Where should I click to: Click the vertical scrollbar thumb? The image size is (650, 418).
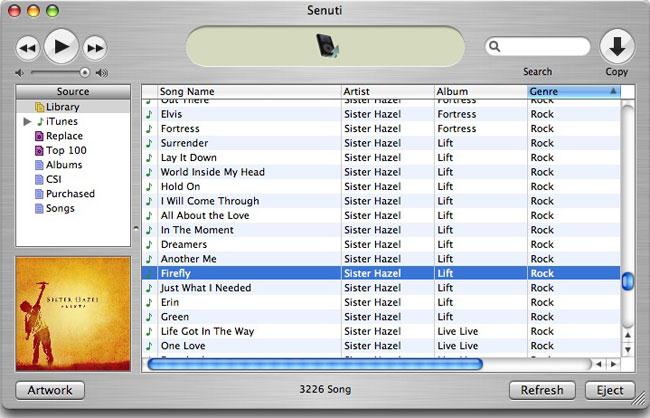(628, 282)
